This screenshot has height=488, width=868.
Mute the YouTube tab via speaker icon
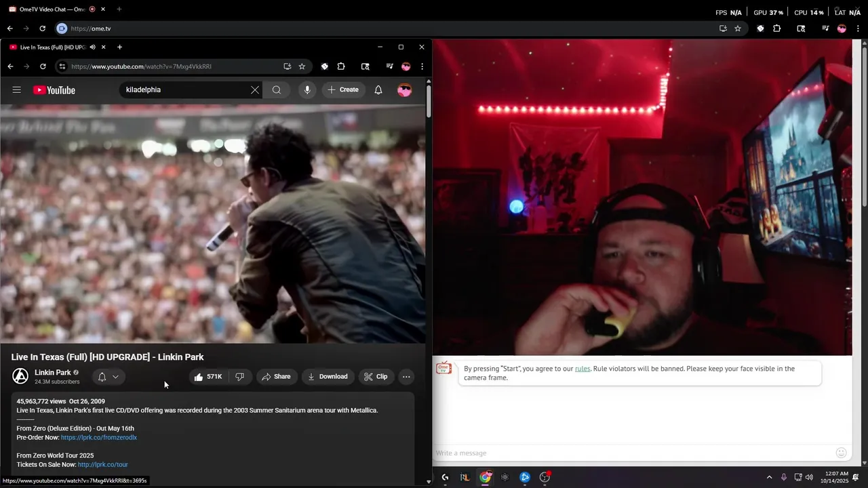[92, 47]
